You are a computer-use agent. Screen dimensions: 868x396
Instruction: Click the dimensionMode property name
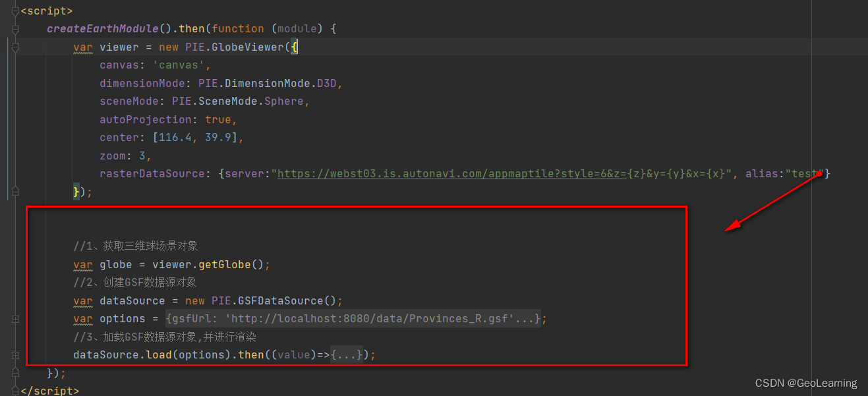pos(142,84)
